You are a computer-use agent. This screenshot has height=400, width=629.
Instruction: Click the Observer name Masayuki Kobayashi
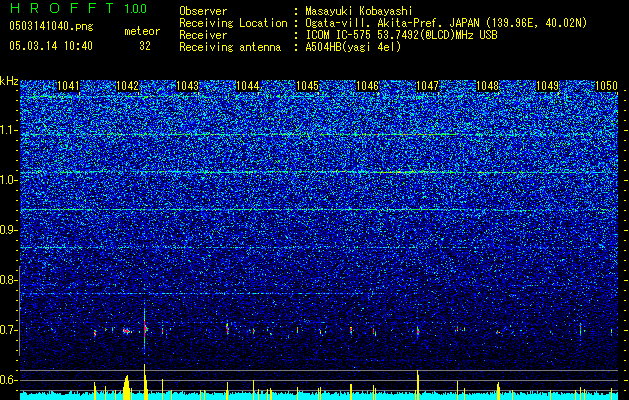(359, 11)
